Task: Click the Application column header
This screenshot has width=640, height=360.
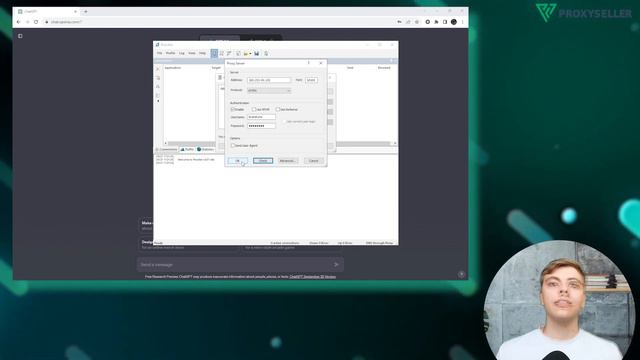Action: coord(173,68)
